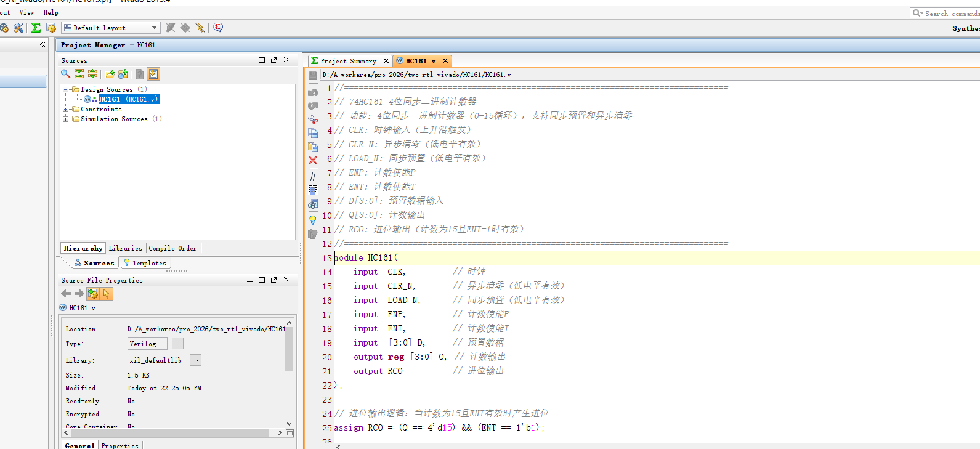Switch to the Properties tab at the bottom
Screen dimensions: 980x449
click(119, 445)
